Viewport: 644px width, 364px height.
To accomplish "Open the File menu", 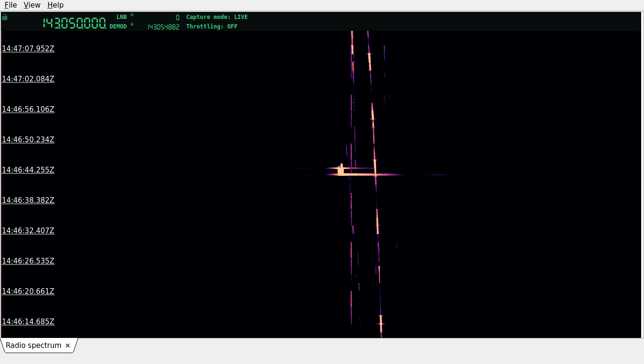I will click(10, 5).
